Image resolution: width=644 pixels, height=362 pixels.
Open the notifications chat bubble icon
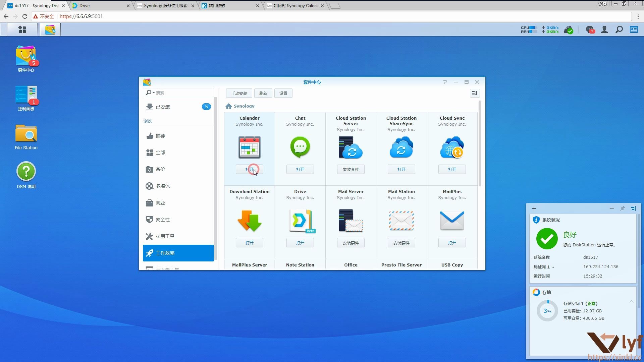pyautogui.click(x=590, y=30)
